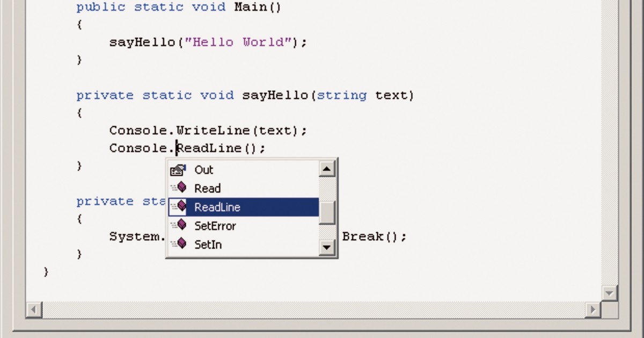644x338 pixels.
Task: Select Out from the completion list
Action: coord(204,169)
